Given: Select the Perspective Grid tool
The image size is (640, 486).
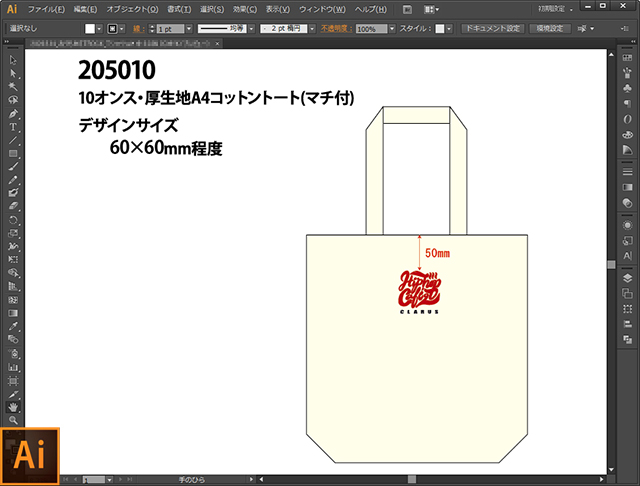Looking at the screenshot, I should click(13, 286).
